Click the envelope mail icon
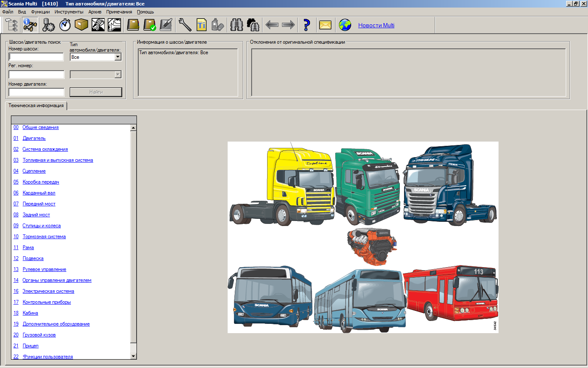 325,25
